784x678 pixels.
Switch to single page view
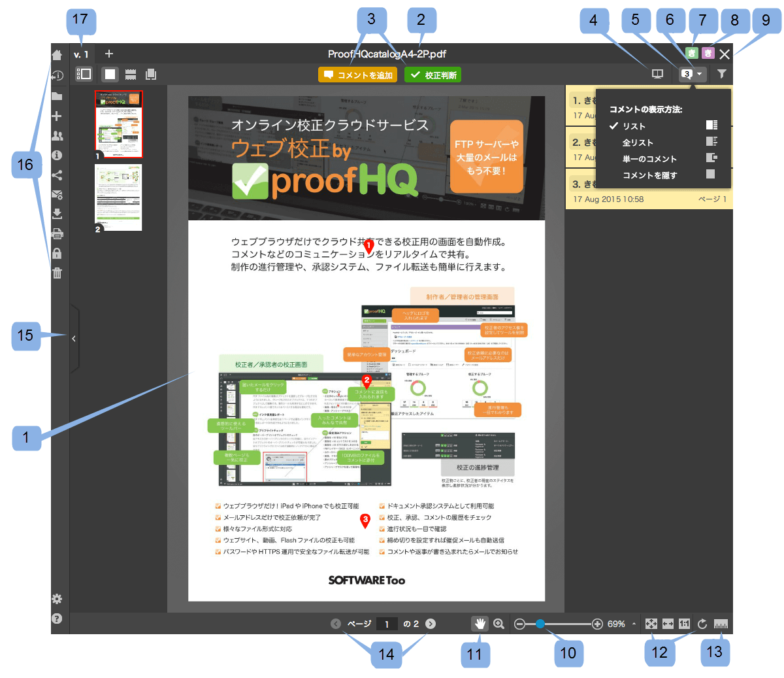click(110, 74)
